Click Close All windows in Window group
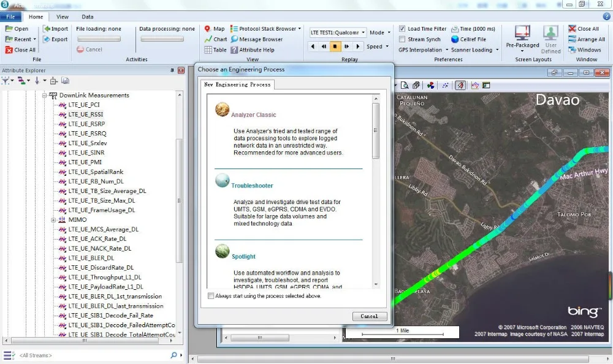The width and height of the screenshot is (613, 364). tap(584, 29)
